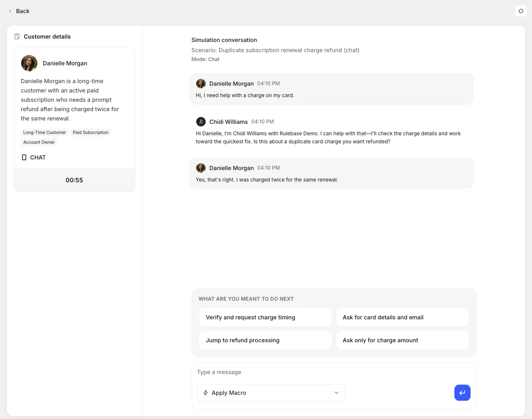
Task: Click the back chevron icon beside Back
Action: [10, 11]
